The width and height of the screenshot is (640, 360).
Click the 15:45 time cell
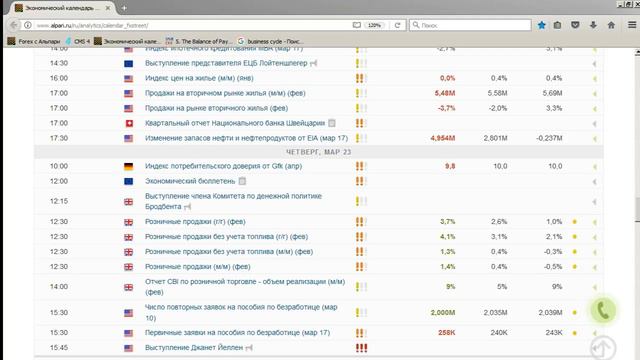tap(59, 348)
